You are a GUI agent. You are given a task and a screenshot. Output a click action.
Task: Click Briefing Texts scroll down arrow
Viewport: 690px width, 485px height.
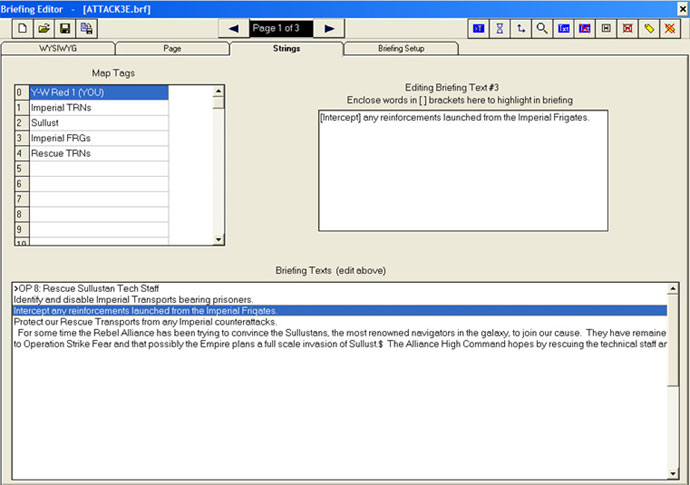click(673, 474)
